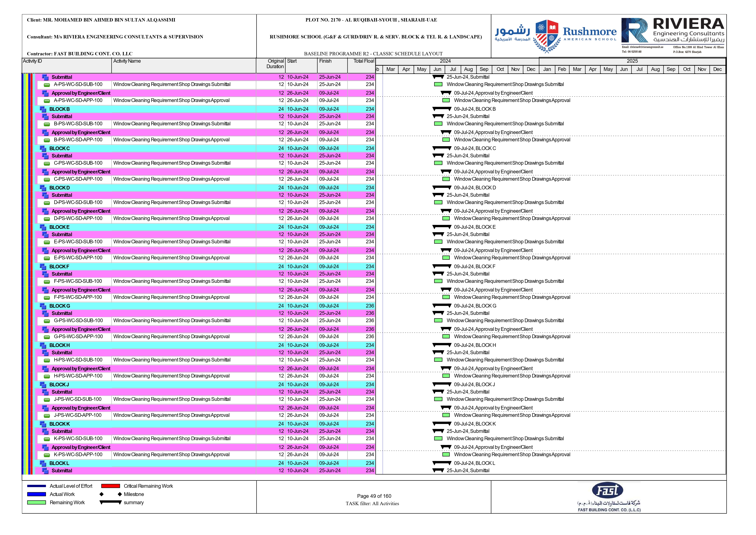This screenshot has height=535, width=756.
Task: Click the Finish column header
Action: pyautogui.click(x=332, y=66)
